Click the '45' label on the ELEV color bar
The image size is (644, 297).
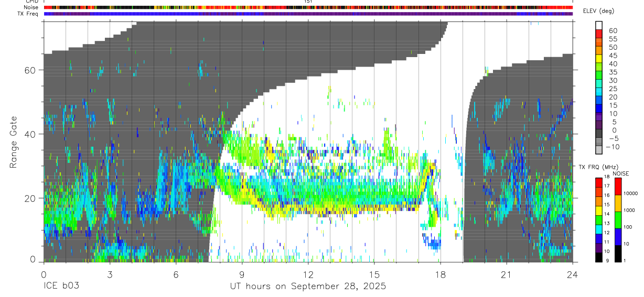pos(613,55)
